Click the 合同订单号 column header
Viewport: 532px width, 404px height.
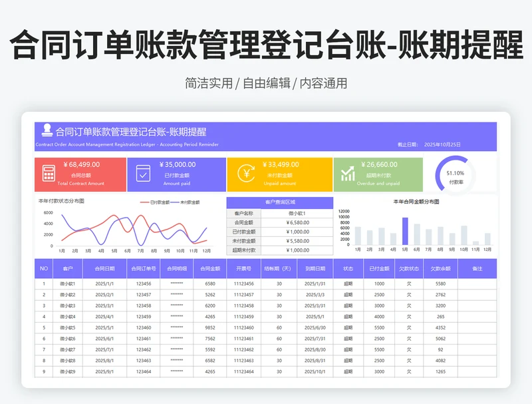click(x=144, y=268)
